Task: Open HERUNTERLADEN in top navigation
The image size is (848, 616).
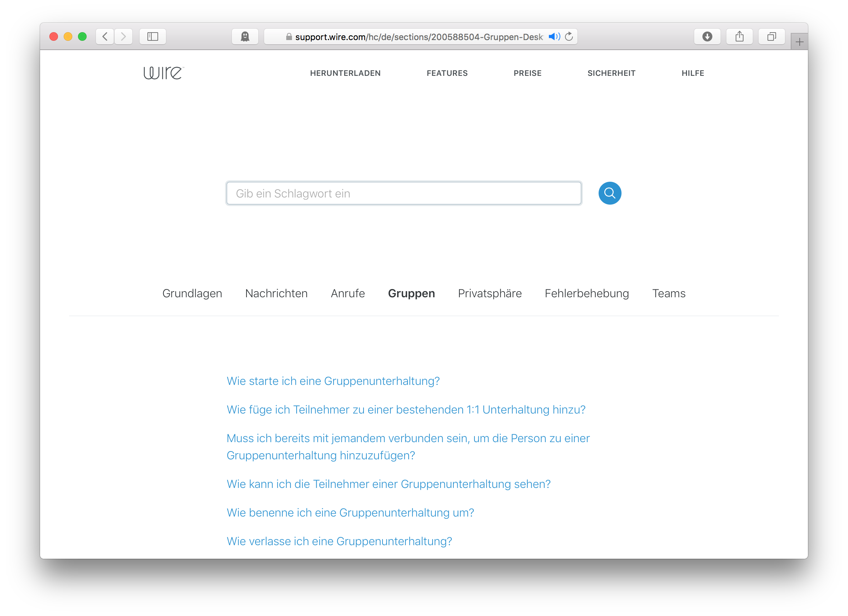Action: point(345,73)
